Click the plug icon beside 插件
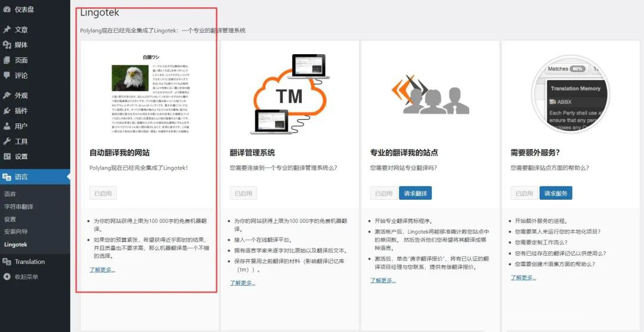 [7, 111]
